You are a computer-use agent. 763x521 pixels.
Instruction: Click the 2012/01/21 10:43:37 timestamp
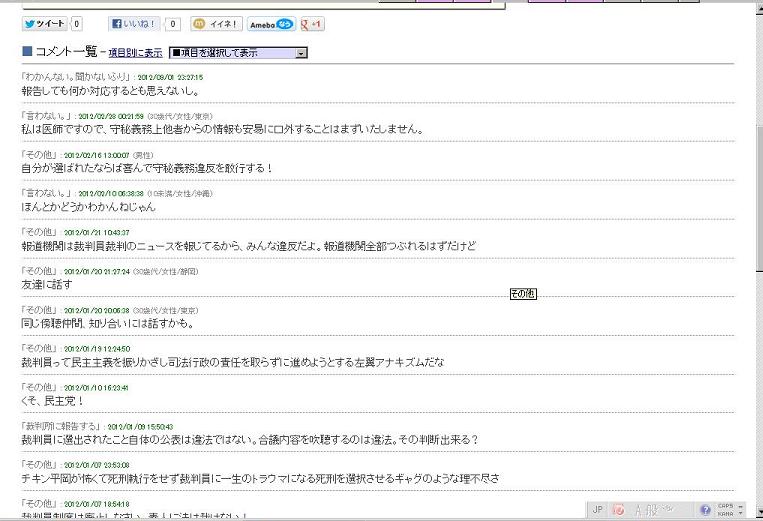coord(97,233)
